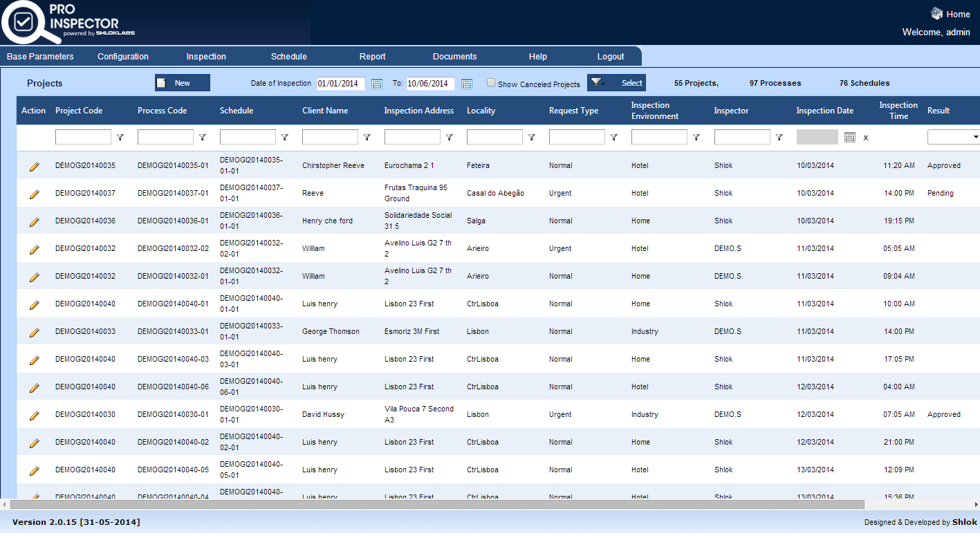Screen dimensions: 980x538
Task: Edit row DEMOGI20140040-01 with pencil icon
Action: (34, 305)
